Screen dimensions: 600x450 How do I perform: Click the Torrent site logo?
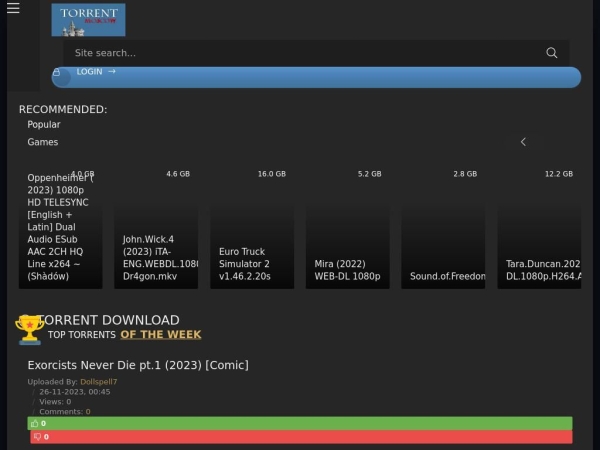[x=88, y=20]
